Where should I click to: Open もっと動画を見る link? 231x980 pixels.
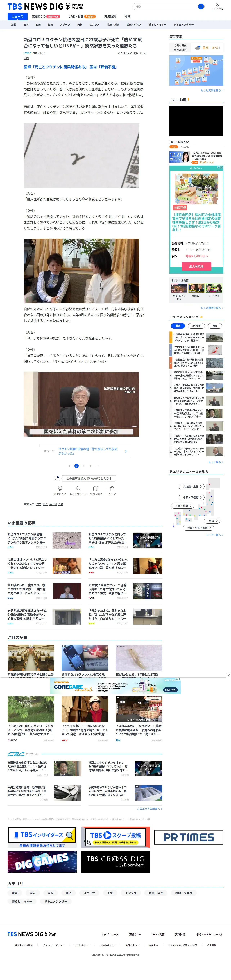[x=212, y=308]
